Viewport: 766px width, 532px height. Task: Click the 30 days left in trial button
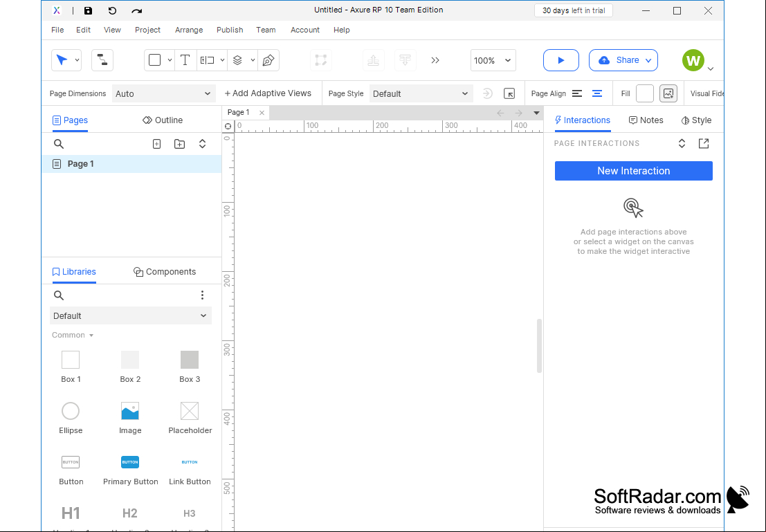(574, 10)
